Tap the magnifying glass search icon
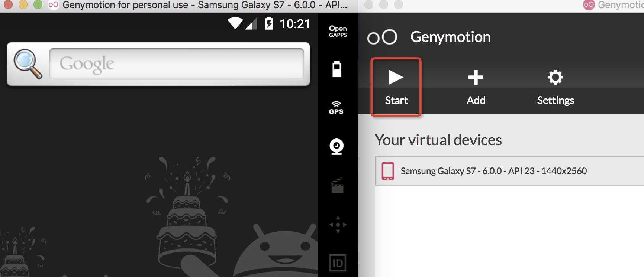The width and height of the screenshot is (644, 277). [x=28, y=64]
